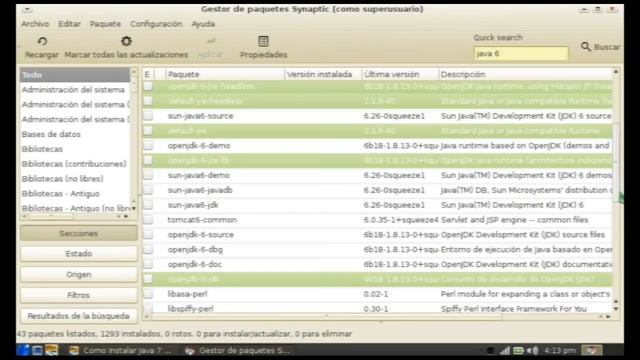Click the Buscar magnifier icon
Viewport: 640px width, 360px height.
[x=586, y=47]
